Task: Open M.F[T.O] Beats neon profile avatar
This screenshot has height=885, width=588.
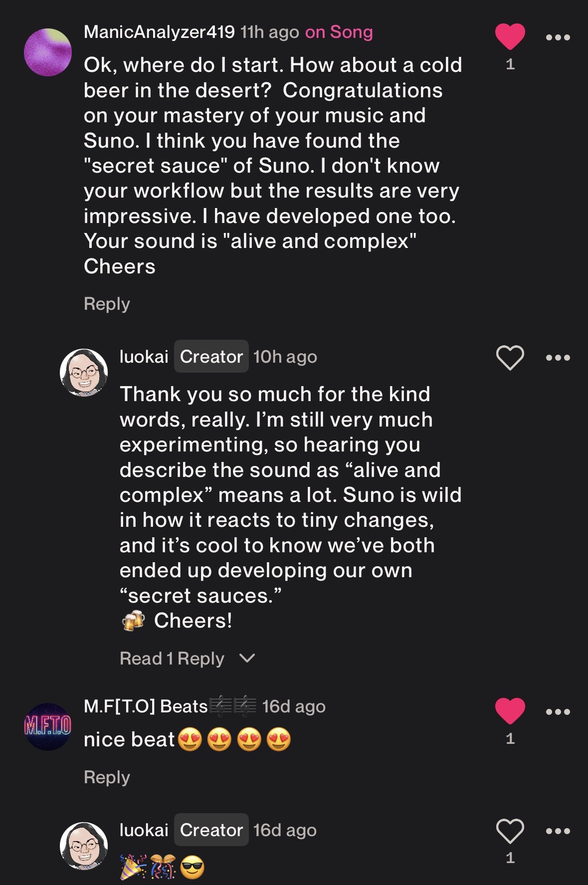Action: (x=48, y=726)
